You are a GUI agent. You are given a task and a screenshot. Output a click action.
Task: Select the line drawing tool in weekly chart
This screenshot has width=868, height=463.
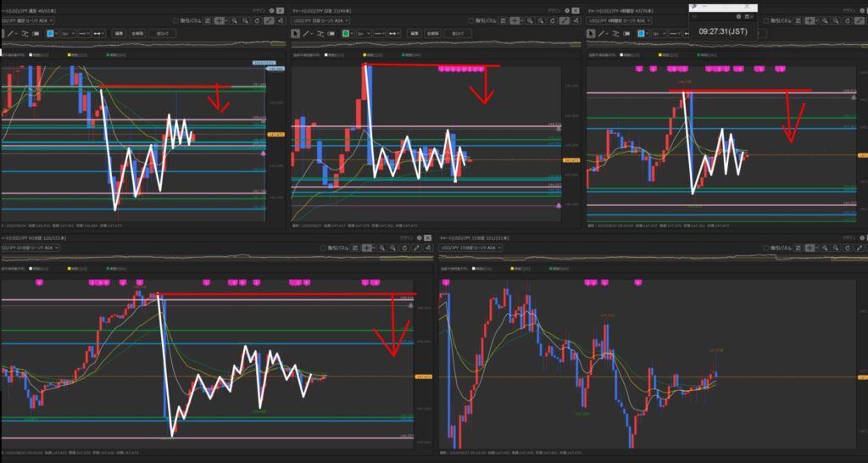click(x=11, y=33)
